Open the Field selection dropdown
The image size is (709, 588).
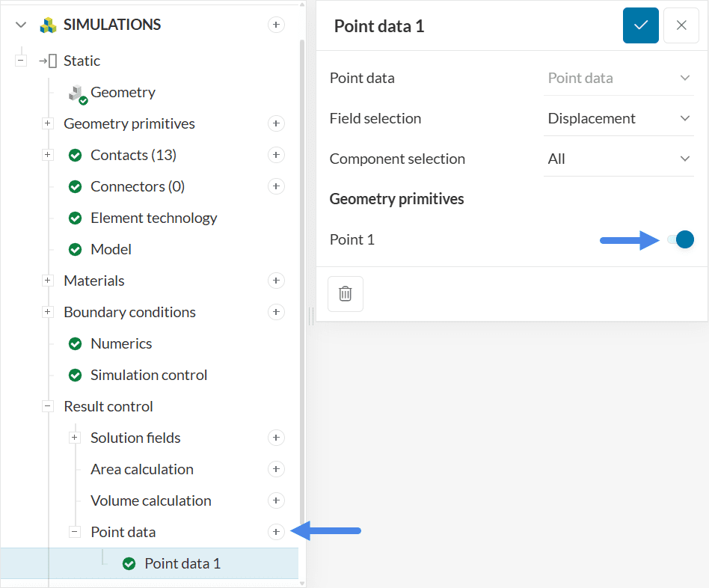click(x=619, y=118)
